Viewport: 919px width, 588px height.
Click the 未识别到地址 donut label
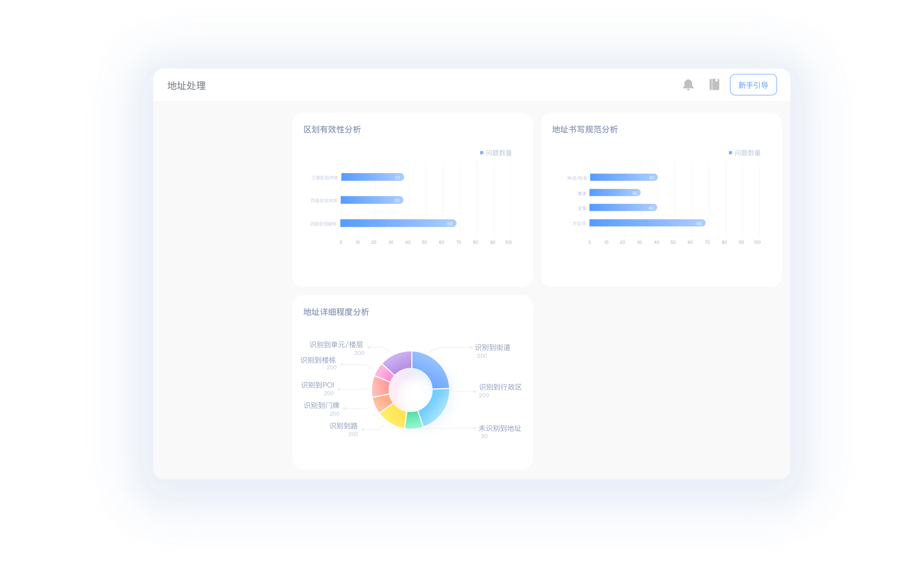(500, 428)
